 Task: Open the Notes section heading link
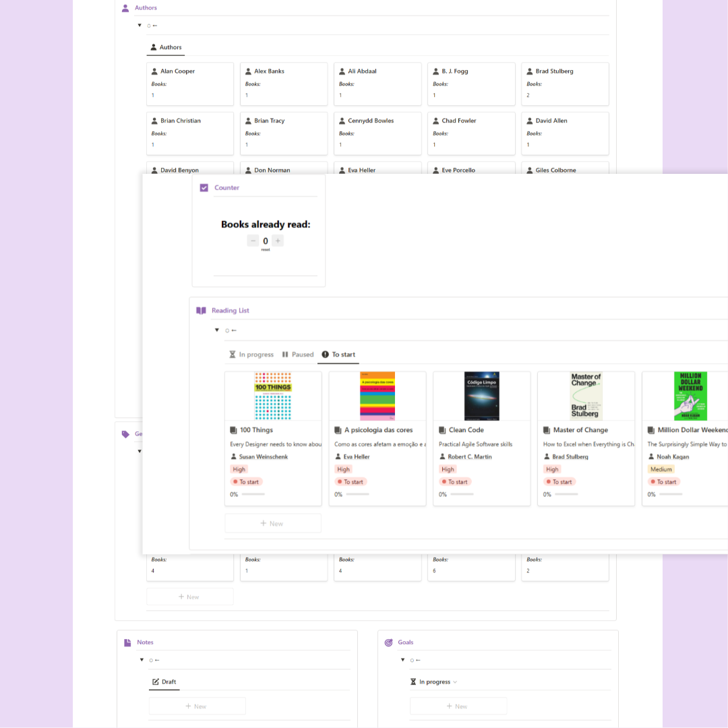(146, 642)
